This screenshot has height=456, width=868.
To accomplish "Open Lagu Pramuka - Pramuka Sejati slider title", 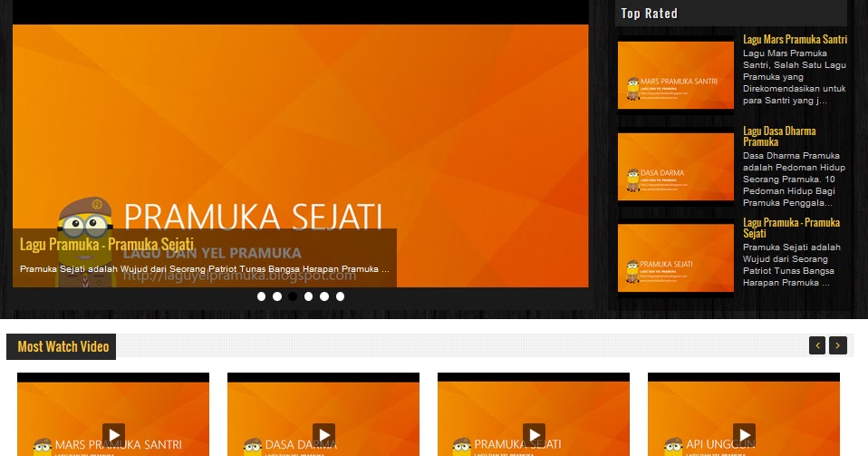I will (x=107, y=245).
